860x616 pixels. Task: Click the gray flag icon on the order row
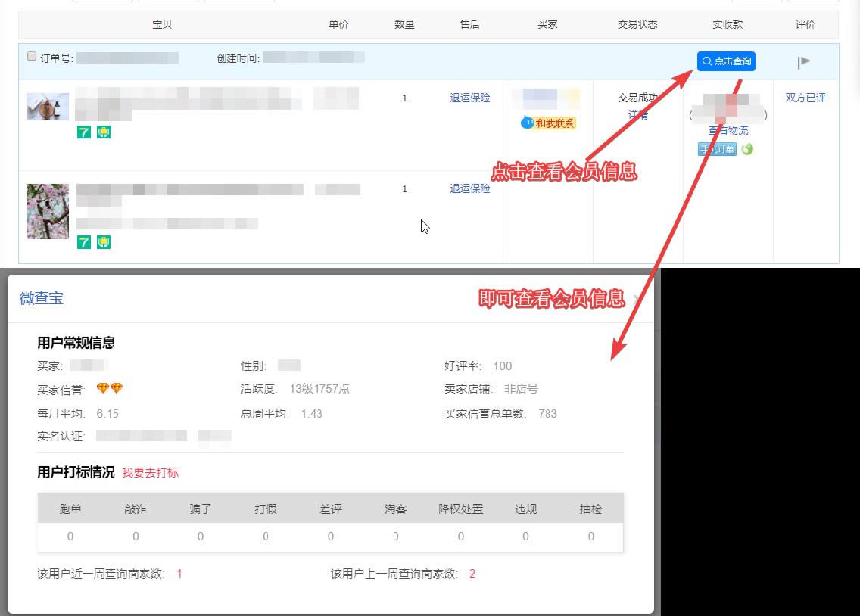tap(804, 62)
